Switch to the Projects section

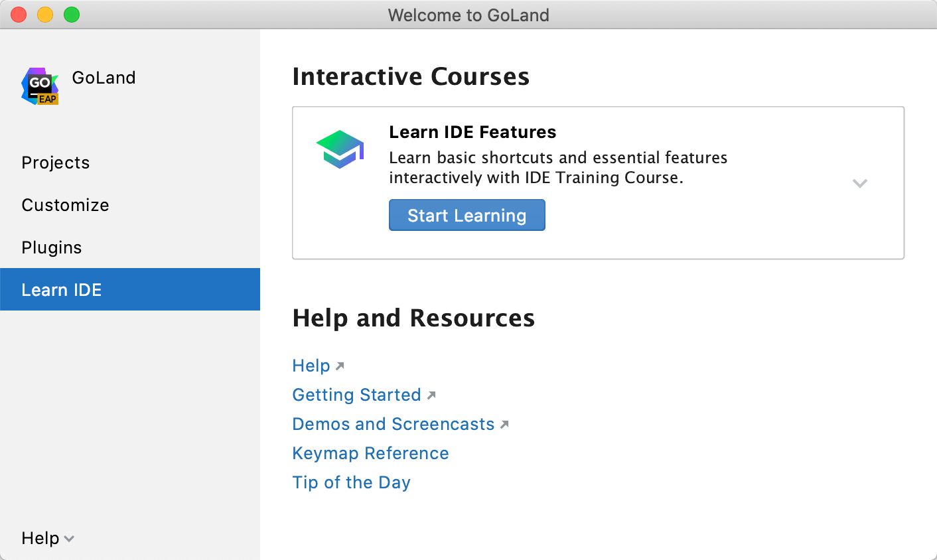tap(56, 163)
